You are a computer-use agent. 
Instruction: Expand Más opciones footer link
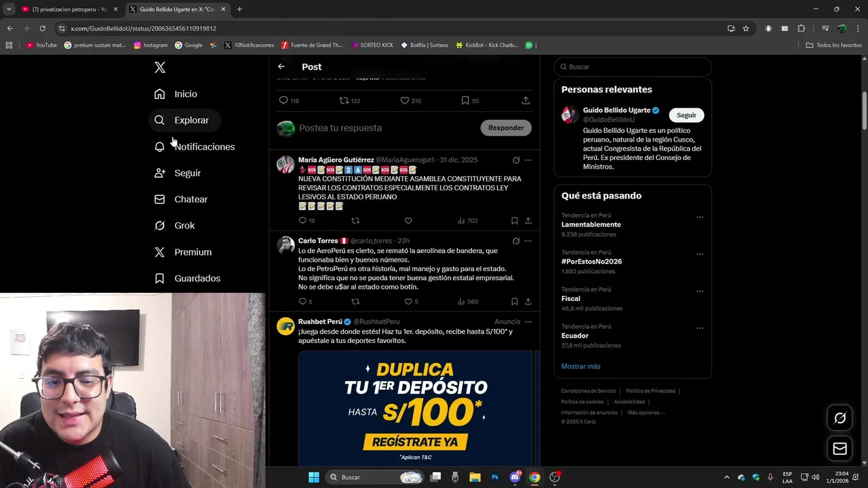click(646, 412)
